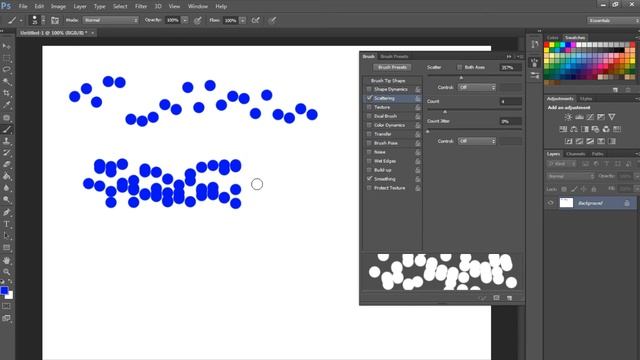Select the Lasso tool
Image resolution: width=640 pixels, height=360 pixels.
point(7,69)
